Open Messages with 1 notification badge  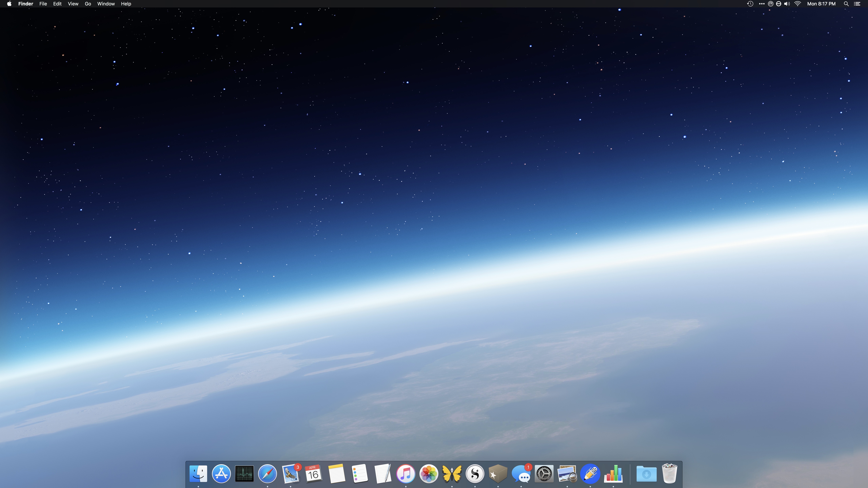[521, 474]
